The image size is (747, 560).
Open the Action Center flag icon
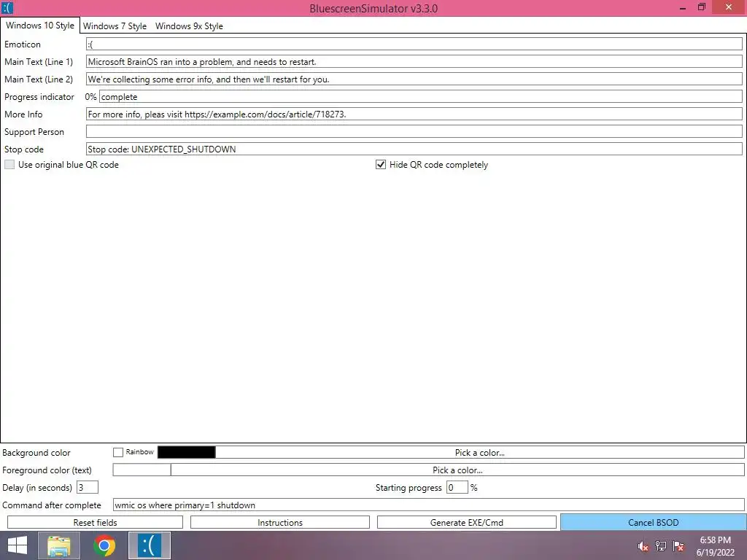click(x=678, y=546)
